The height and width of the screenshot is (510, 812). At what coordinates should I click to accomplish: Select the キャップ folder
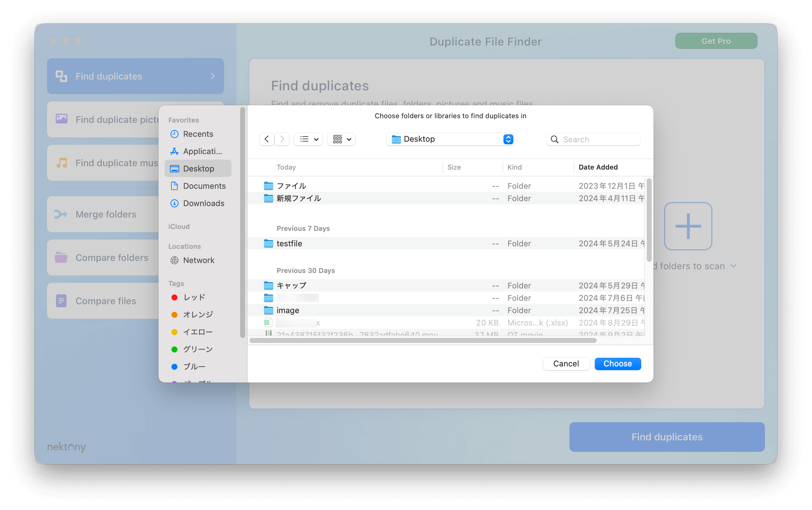446,285
